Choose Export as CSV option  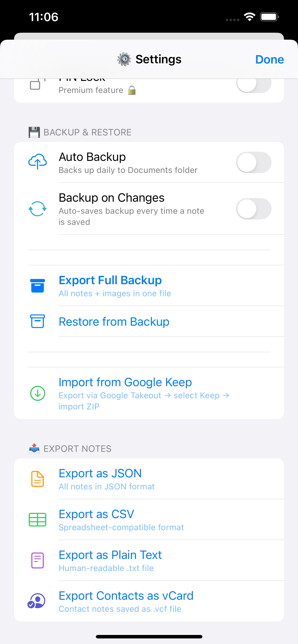click(x=149, y=520)
